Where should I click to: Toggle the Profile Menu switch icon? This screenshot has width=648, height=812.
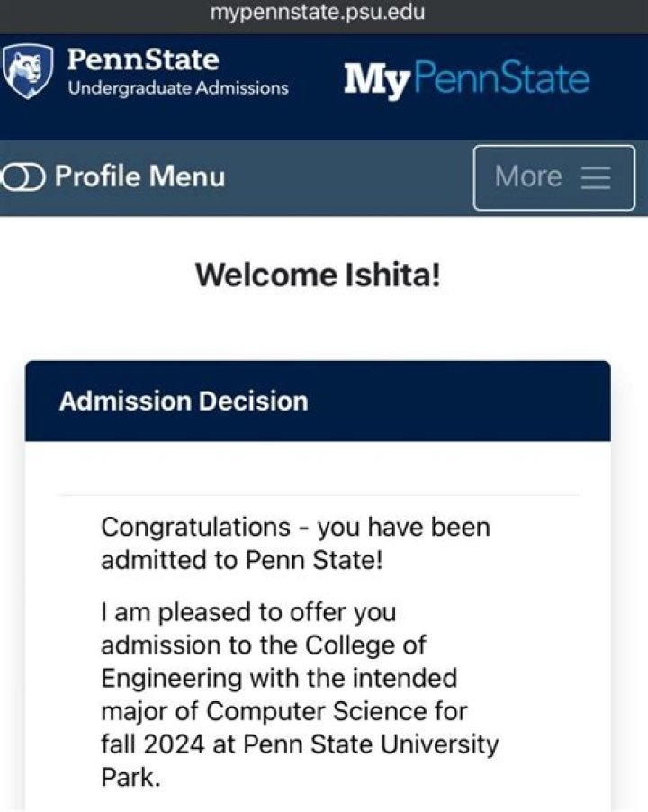[22, 177]
